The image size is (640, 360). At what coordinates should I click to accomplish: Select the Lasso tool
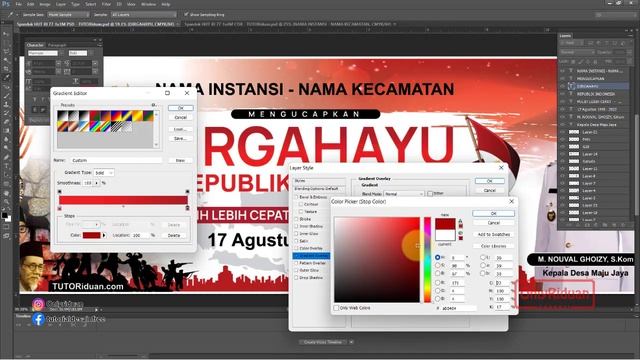click(6, 51)
